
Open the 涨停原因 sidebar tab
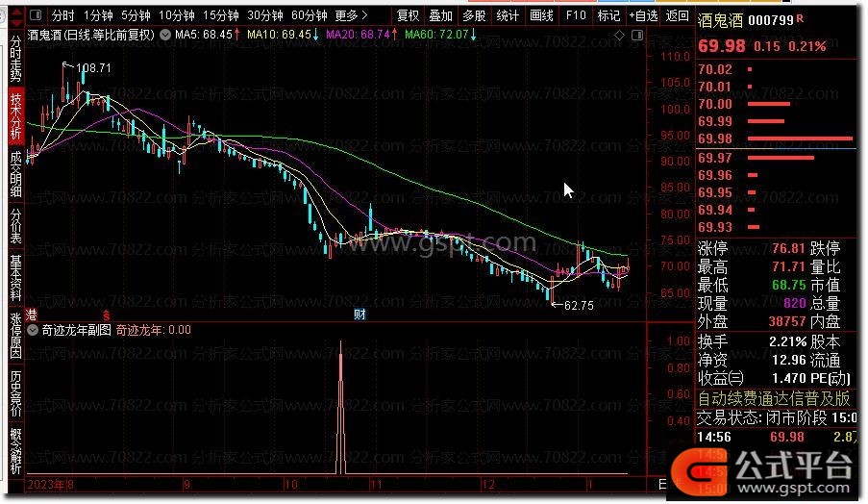click(16, 337)
